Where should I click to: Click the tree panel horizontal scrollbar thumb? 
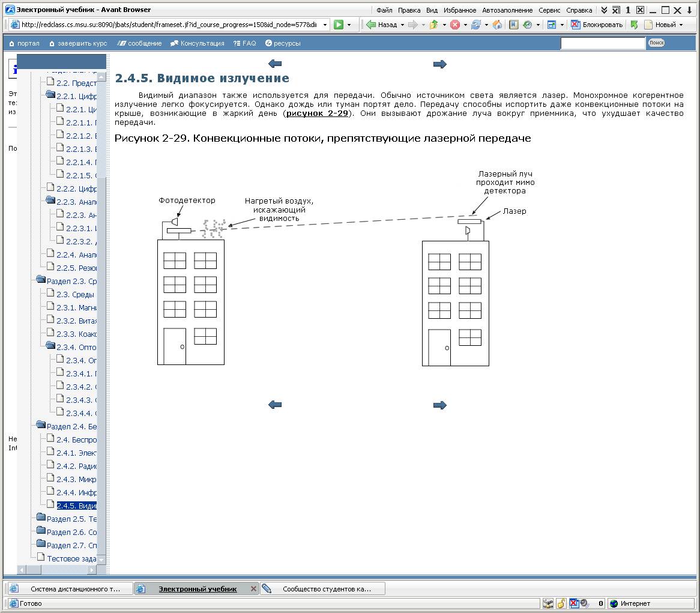tap(34, 570)
